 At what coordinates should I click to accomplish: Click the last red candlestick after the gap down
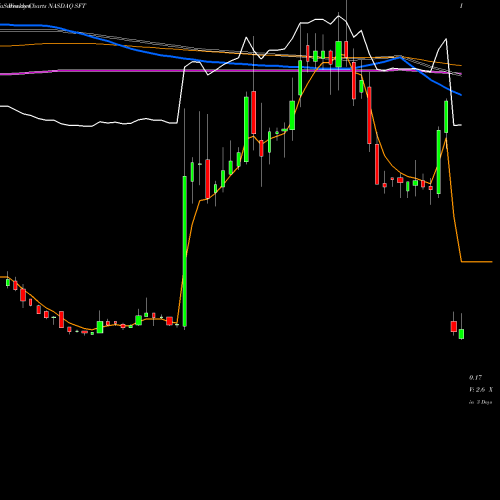[453, 326]
